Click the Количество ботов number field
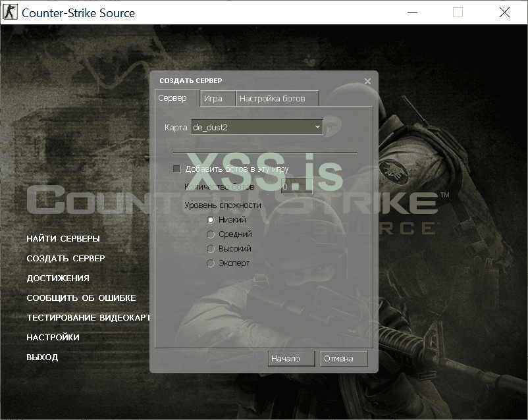 (x=297, y=186)
